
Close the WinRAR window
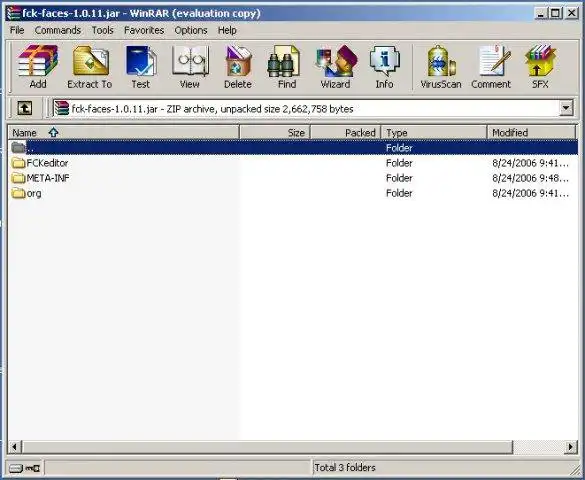pos(571,13)
